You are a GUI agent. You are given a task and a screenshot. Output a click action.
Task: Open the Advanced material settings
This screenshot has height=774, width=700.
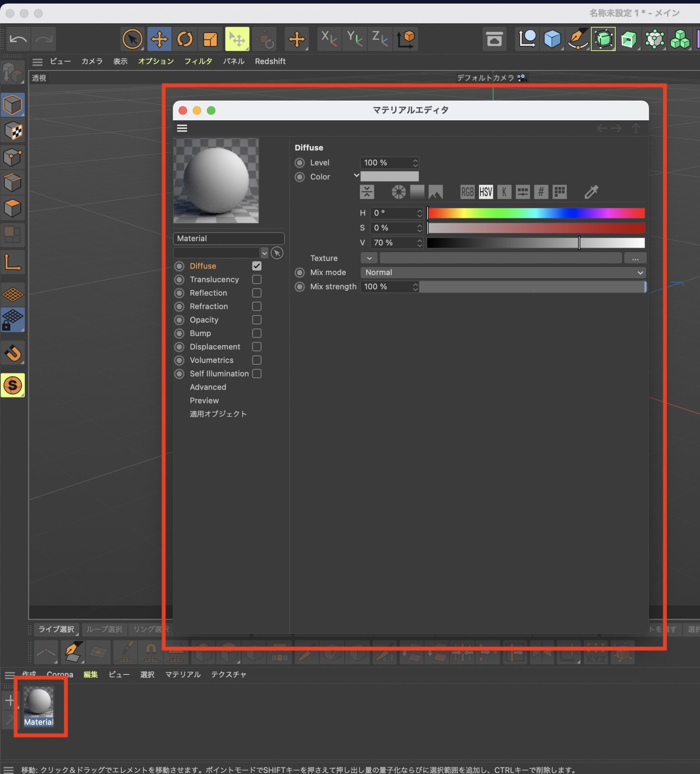pos(208,387)
